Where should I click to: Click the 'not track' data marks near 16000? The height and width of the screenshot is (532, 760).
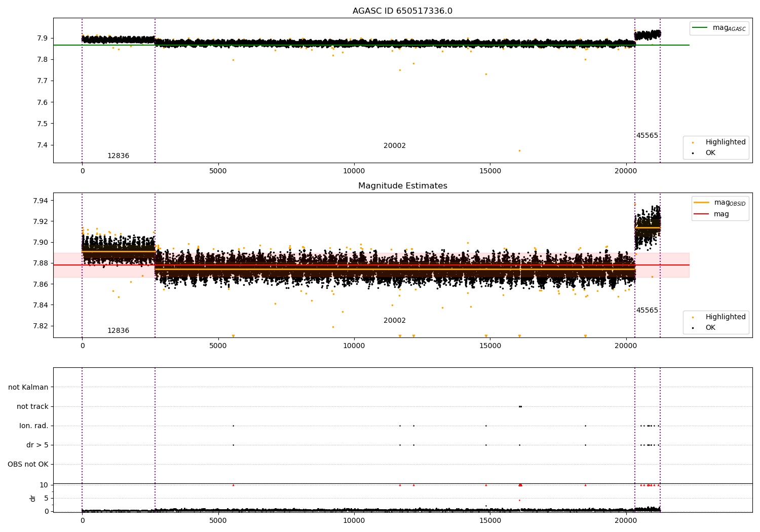click(520, 406)
